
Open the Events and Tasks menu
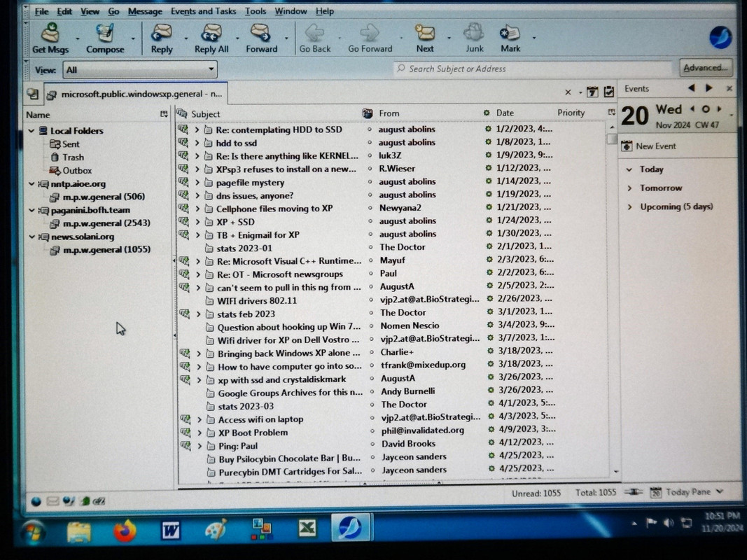click(204, 11)
